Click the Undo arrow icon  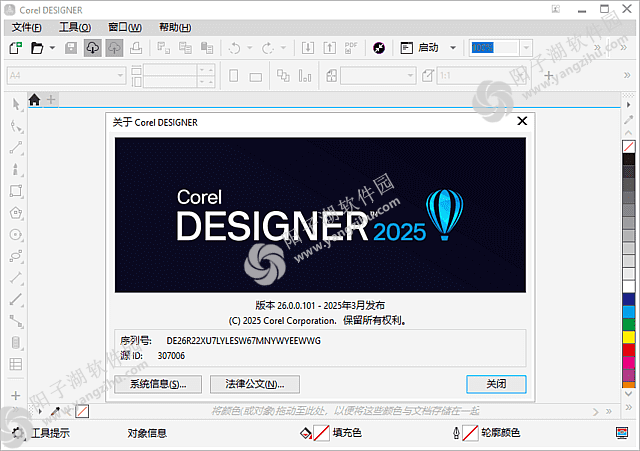click(235, 48)
